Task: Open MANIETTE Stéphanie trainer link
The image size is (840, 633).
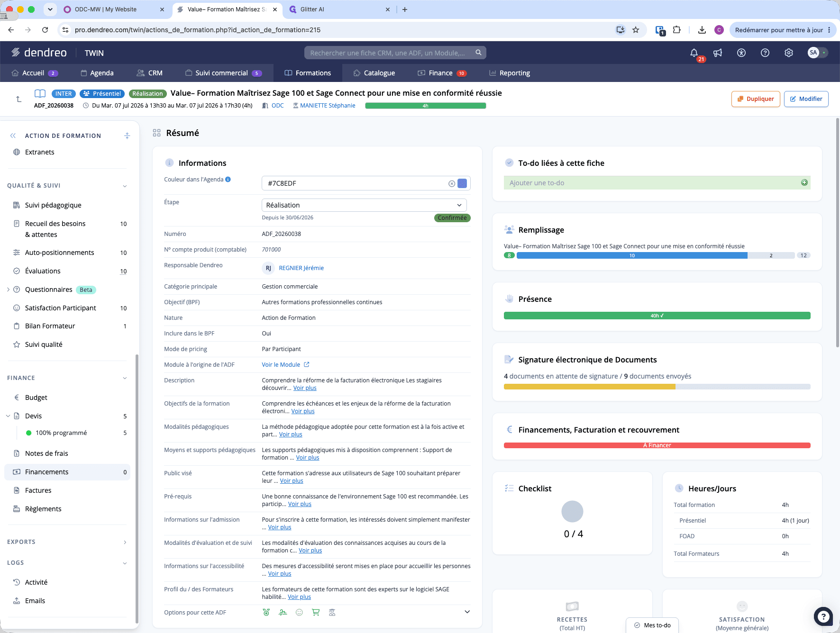Action: [x=328, y=106]
